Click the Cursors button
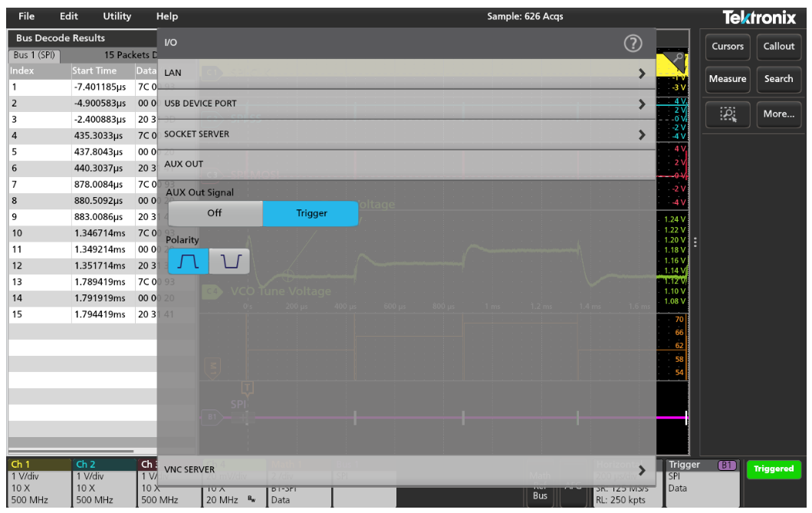Screen dimensions: 812x513 [727, 46]
